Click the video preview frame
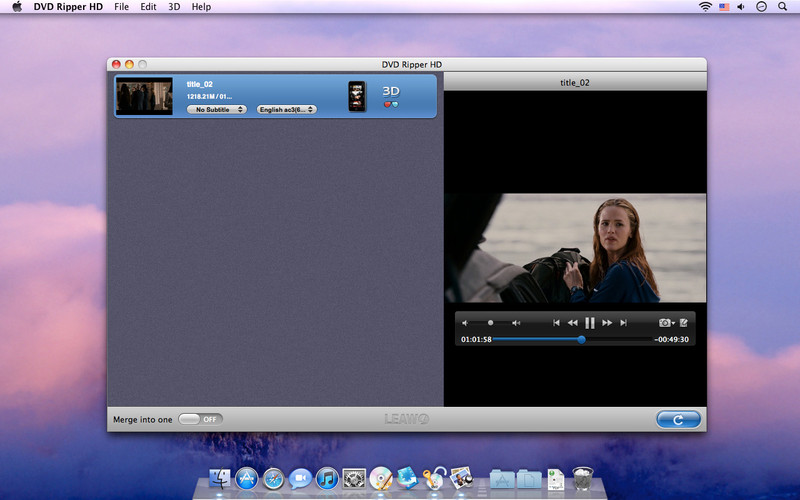This screenshot has height=500, width=800. point(576,248)
